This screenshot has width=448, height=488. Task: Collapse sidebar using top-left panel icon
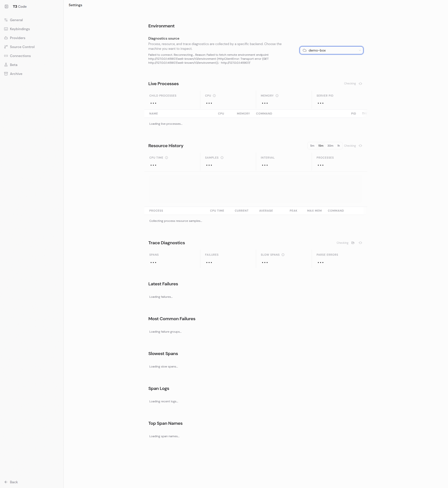click(6, 6)
